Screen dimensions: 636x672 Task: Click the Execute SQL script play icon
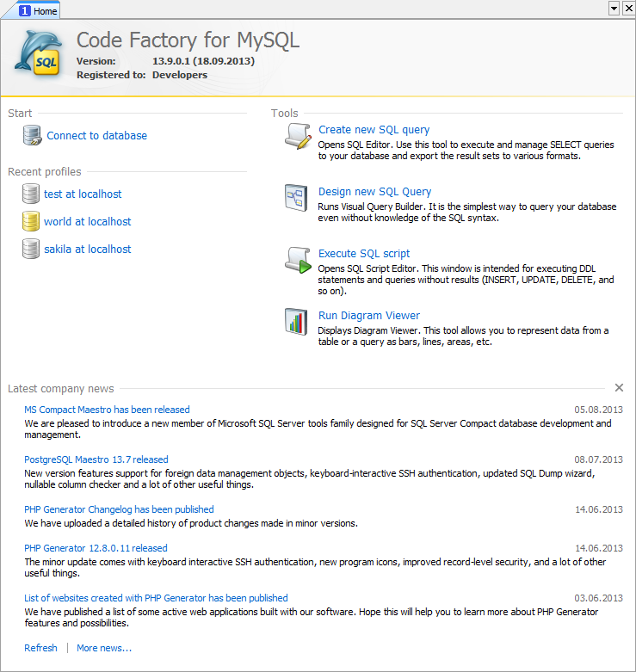tap(298, 260)
